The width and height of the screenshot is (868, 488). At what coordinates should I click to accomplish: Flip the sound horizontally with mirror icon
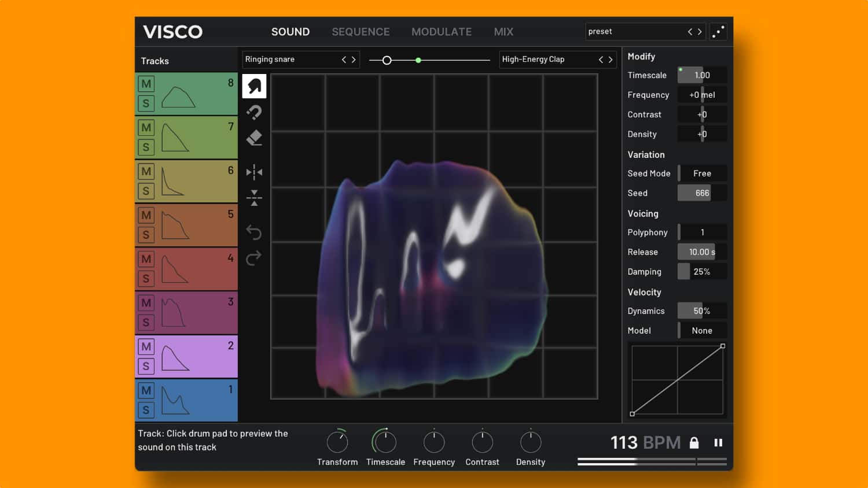[x=254, y=172]
